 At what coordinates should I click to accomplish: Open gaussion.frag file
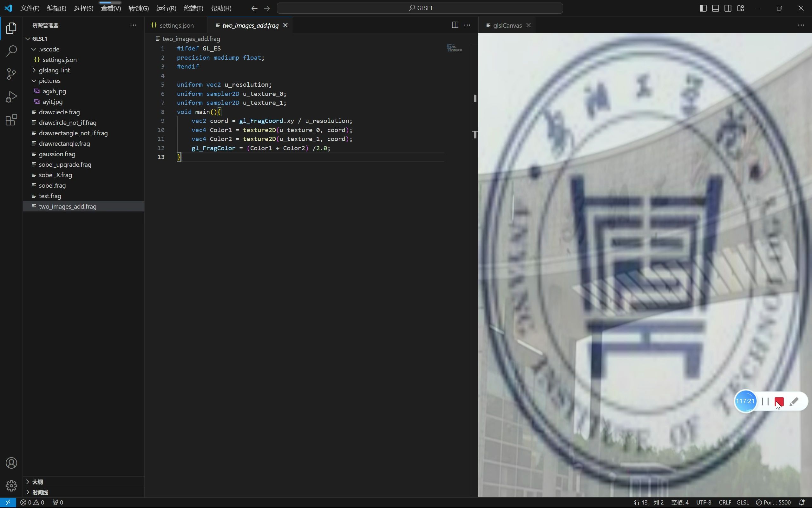[x=83, y=154]
